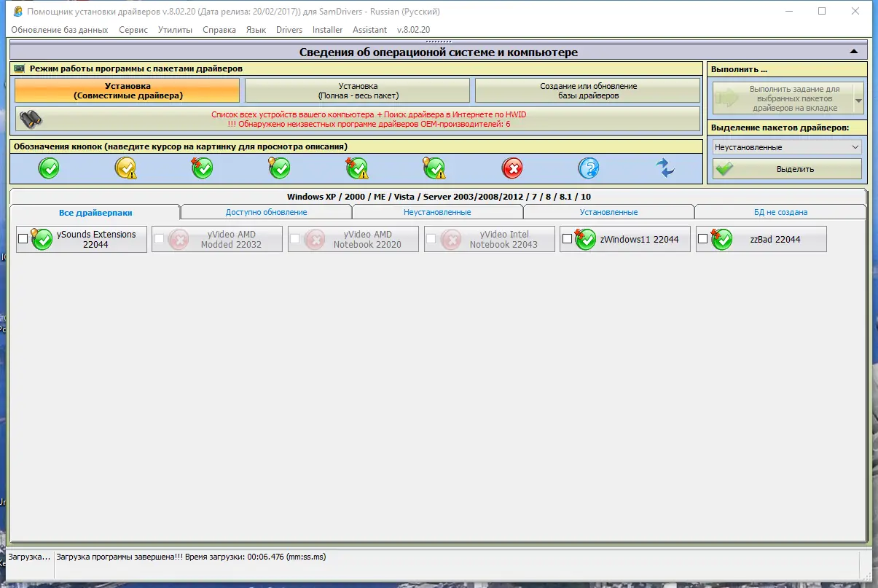Switch to Все драйверпаки tab
Image resolution: width=878 pixels, height=588 pixels.
pos(95,213)
